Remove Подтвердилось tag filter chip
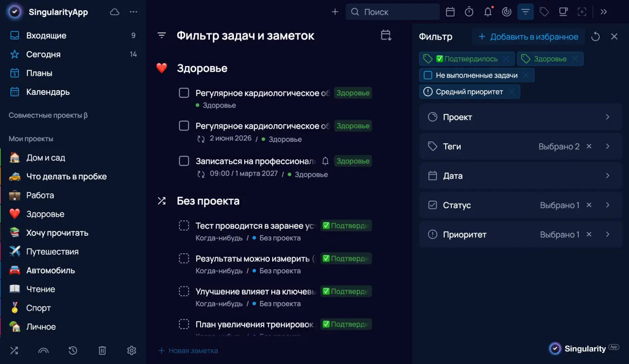 pyautogui.click(x=506, y=59)
